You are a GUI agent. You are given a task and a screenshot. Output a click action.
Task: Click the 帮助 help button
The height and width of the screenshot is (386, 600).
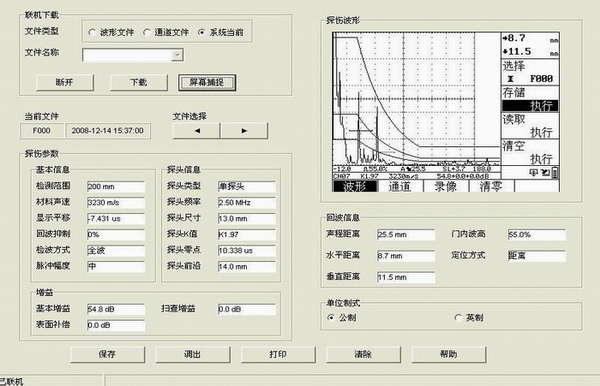(x=449, y=354)
